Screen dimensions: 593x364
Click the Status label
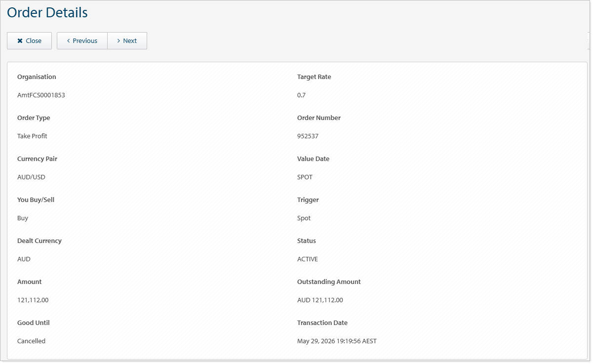point(307,241)
